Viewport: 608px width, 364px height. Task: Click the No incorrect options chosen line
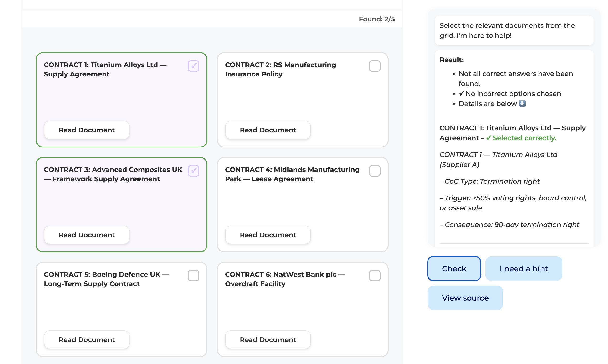pyautogui.click(x=510, y=94)
